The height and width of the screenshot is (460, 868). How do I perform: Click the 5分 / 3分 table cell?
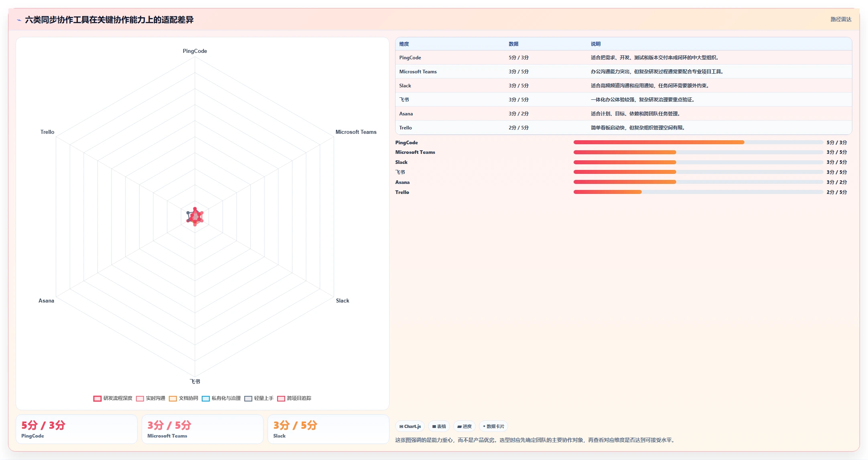tap(519, 58)
